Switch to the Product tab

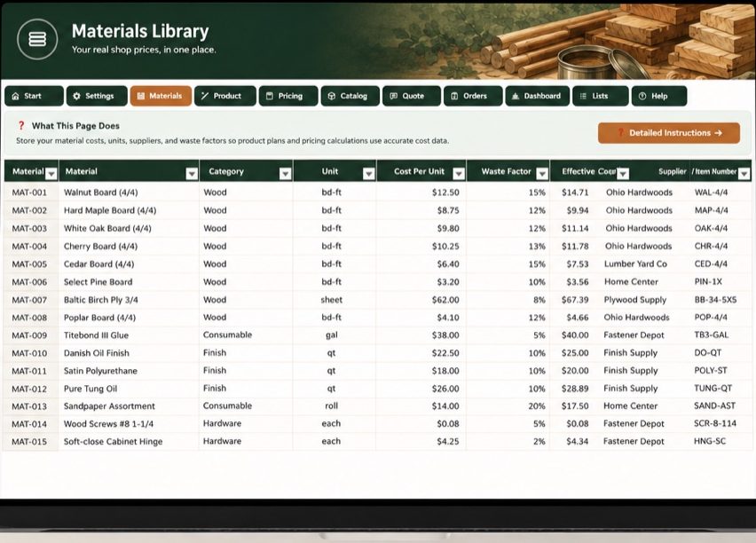pyautogui.click(x=225, y=96)
